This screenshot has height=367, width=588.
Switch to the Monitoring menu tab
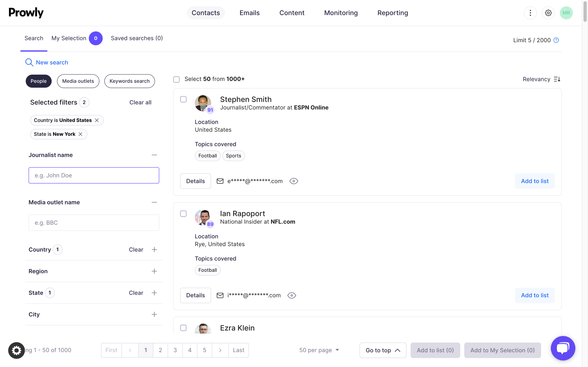click(x=341, y=13)
